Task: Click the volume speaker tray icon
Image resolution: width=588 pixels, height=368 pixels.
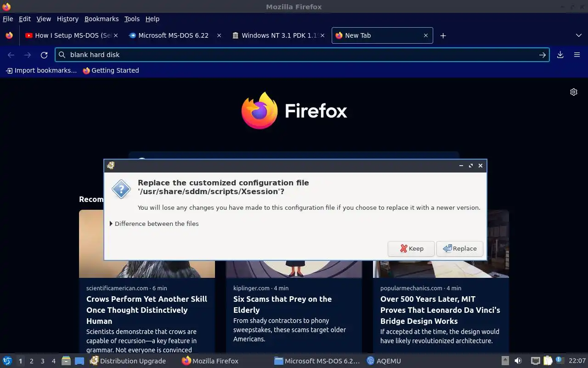Action: [x=518, y=361]
